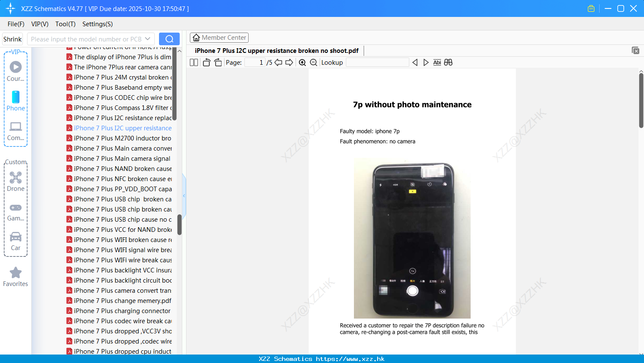Image resolution: width=644 pixels, height=363 pixels.
Task: Open iPhone 7 Plus dropped codec wire file
Action: pos(119,341)
